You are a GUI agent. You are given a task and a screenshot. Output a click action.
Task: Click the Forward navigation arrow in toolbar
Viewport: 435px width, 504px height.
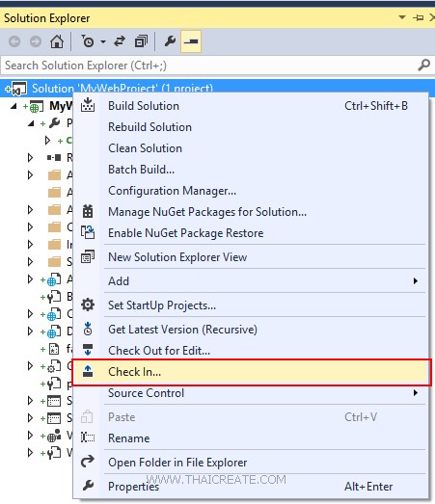tap(36, 41)
